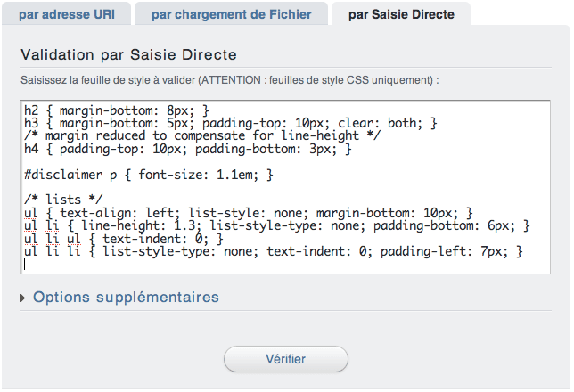Click the 'ul li { line-height: 1.3' line

(276, 225)
